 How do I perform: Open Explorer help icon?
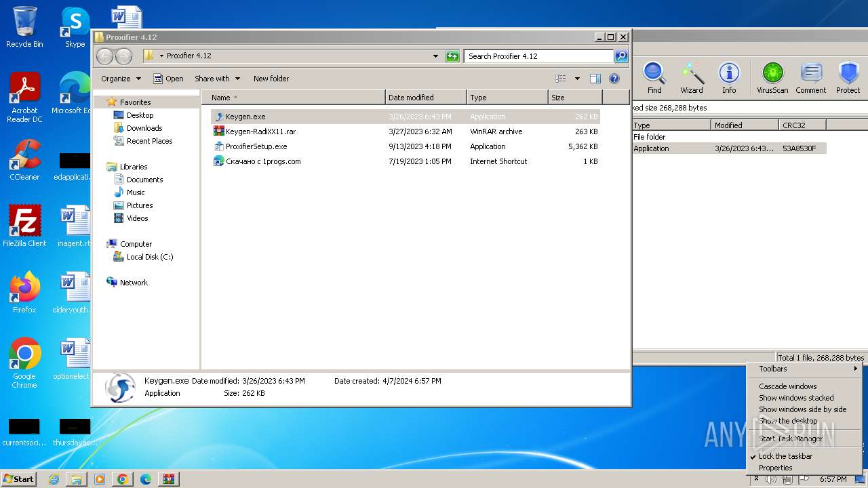click(614, 79)
